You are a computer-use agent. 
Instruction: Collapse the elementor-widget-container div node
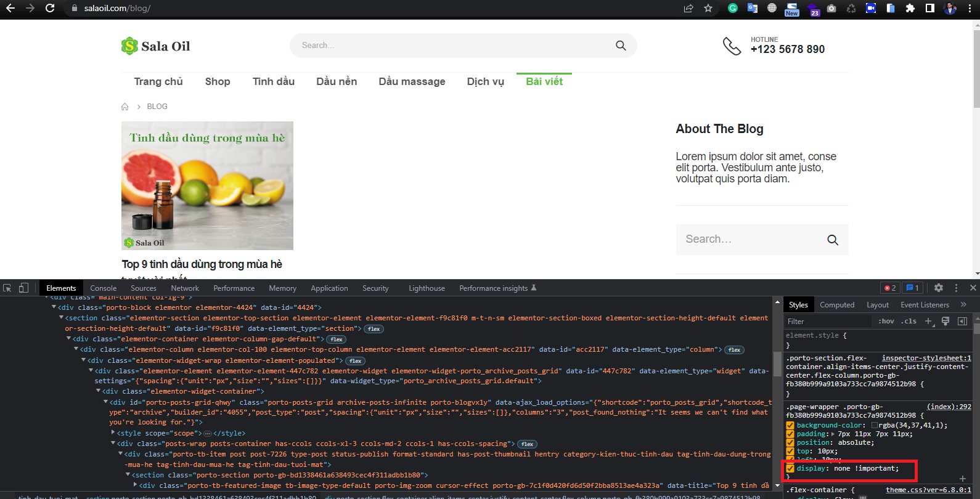(x=98, y=391)
